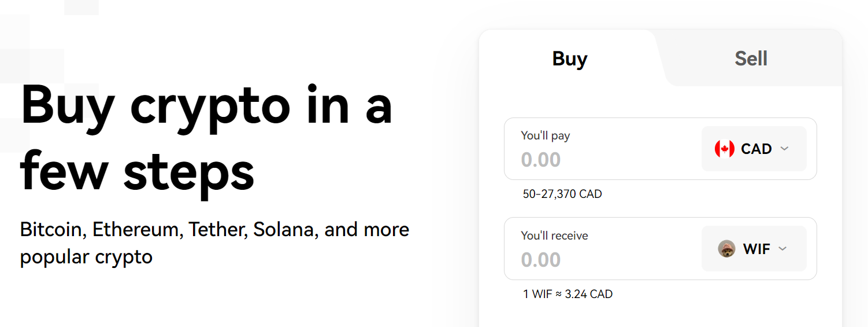Click the 0.00 placeholder under You'll pay
Image resolution: width=868 pixels, height=327 pixels.
541,160
